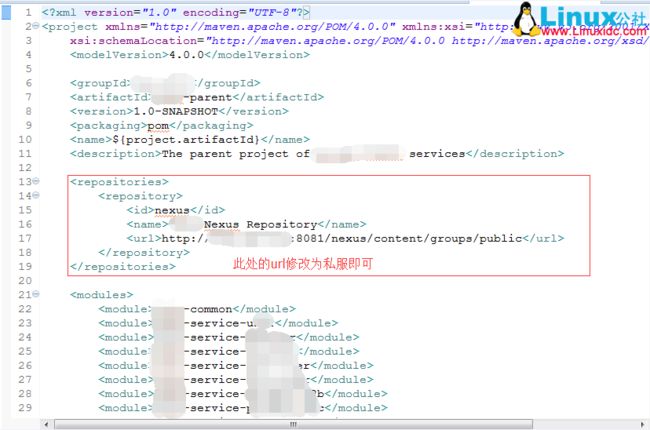Screen dimensions: 650x430
Task: Place cursor in modelVersion 4.0.0 value
Action: [x=187, y=55]
